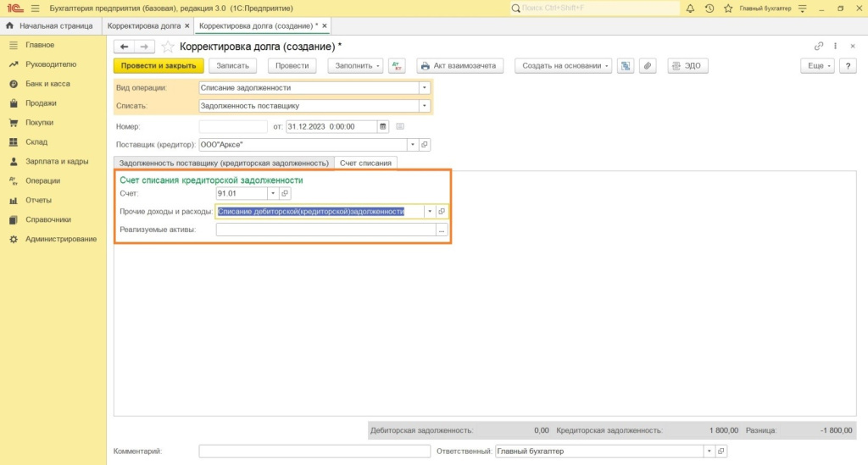Click the Комментарий input field

(314, 451)
